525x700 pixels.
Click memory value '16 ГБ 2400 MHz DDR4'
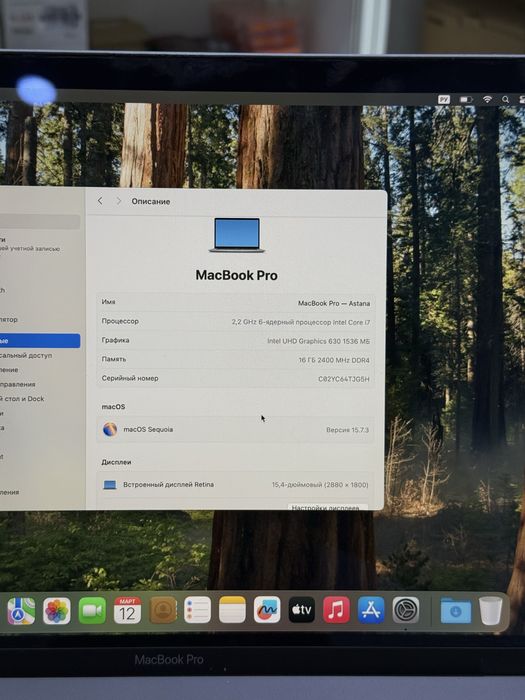click(x=334, y=360)
